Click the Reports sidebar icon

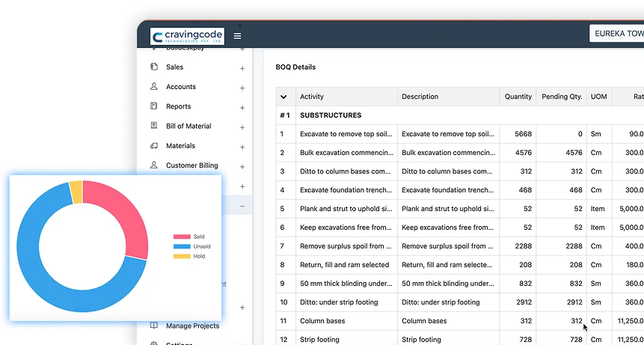[154, 106]
